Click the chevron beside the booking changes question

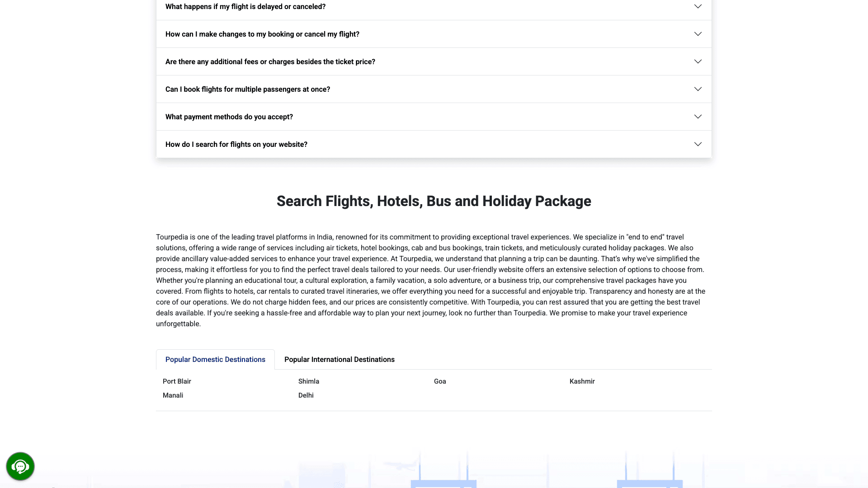[x=698, y=34]
